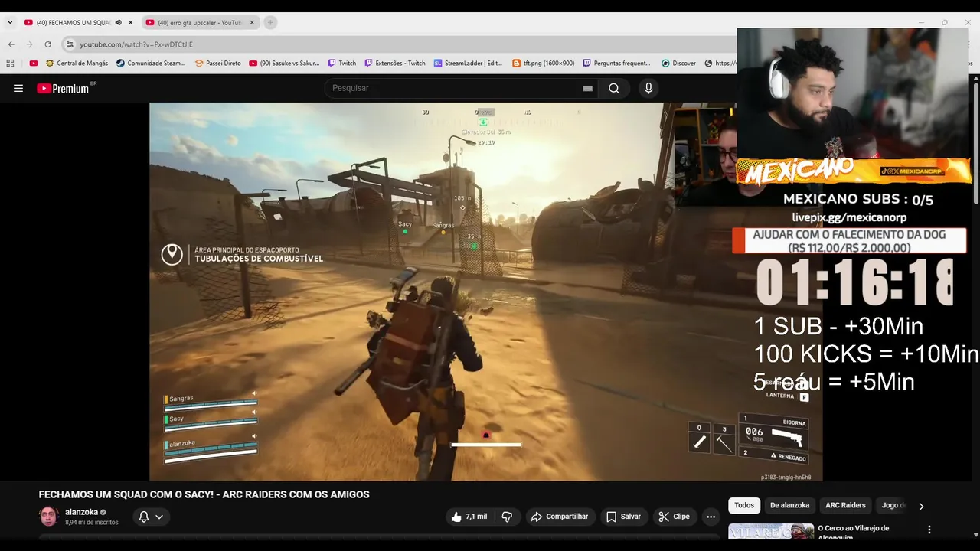Select the Todos filter chip
The height and width of the screenshot is (551, 980).
[744, 505]
